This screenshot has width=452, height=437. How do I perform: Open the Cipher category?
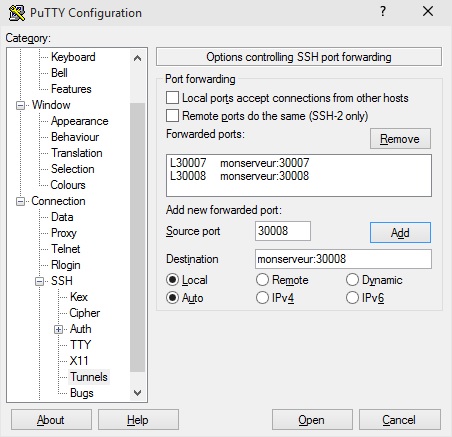click(x=84, y=313)
